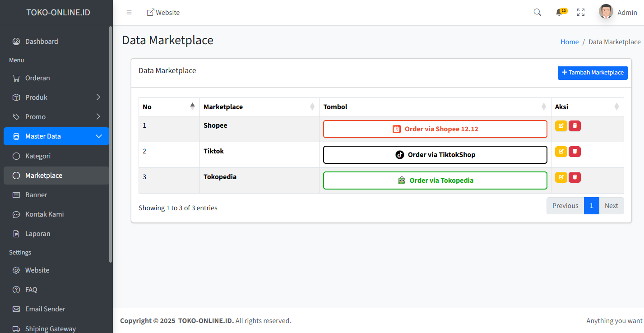
Task: Click the Website settings gear icon
Action: [16, 270]
